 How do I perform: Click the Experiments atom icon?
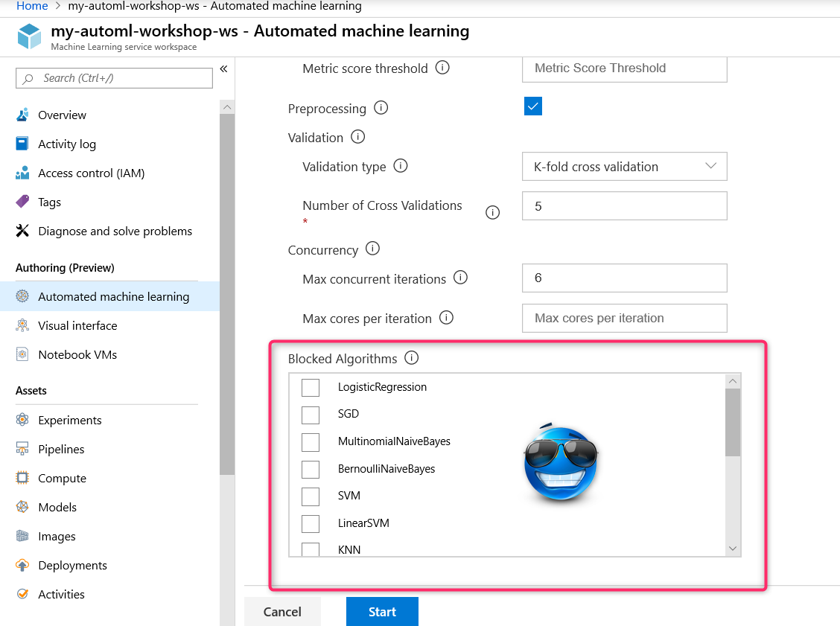22,420
